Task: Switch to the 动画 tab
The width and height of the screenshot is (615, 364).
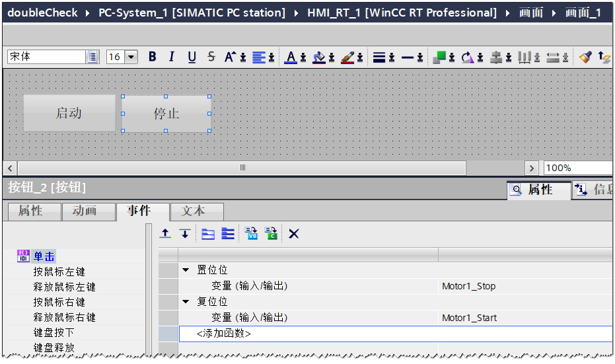Action: click(x=85, y=211)
